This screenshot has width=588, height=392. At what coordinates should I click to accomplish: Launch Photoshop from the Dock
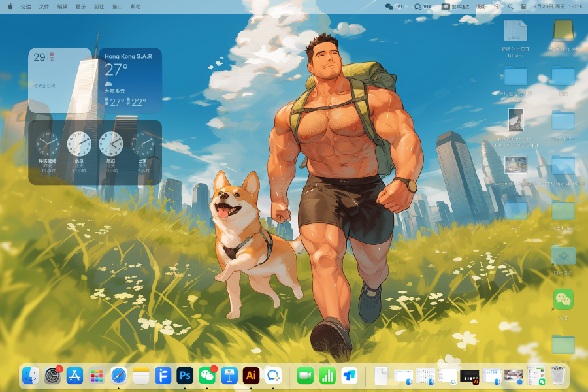click(185, 376)
